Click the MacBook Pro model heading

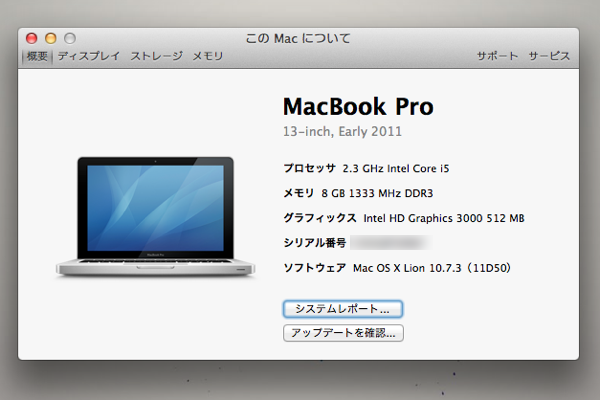358,106
